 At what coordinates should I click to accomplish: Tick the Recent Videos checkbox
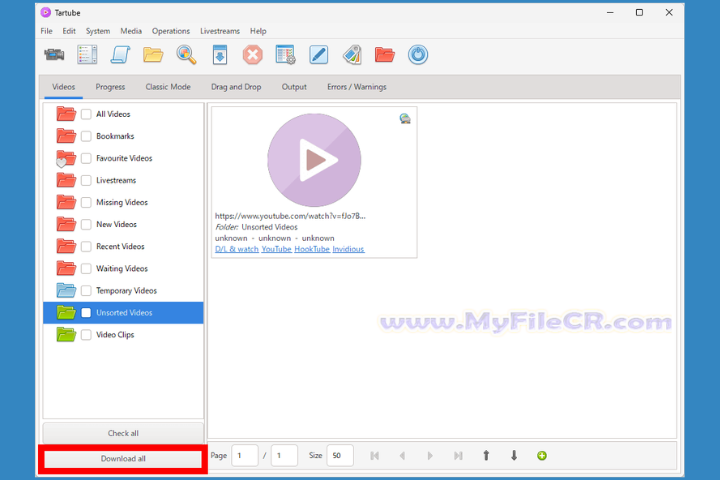[86, 246]
